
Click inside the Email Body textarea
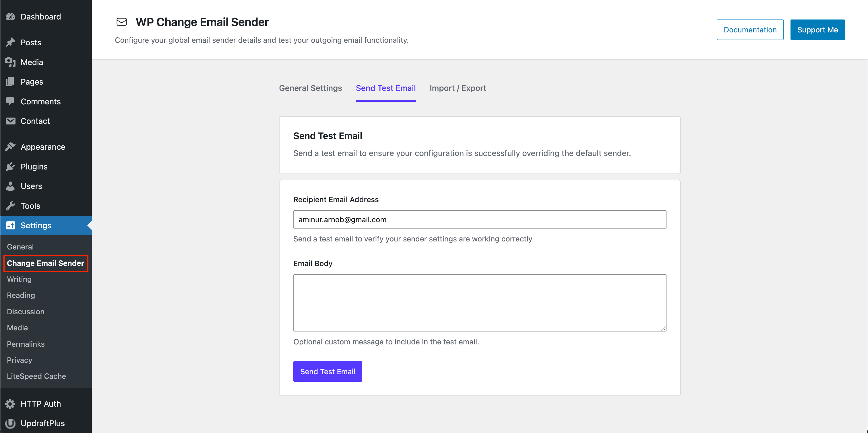point(479,303)
